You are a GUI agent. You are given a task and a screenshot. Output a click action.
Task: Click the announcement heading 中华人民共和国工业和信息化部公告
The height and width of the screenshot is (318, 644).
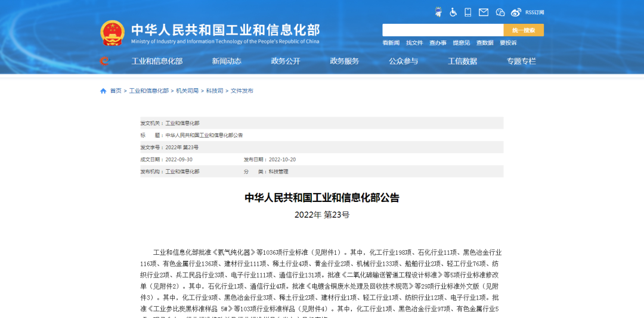coord(322,198)
